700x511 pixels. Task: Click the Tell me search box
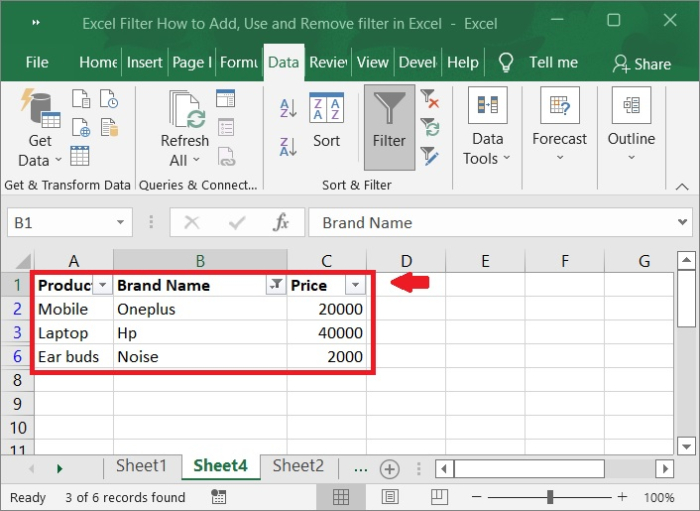click(x=538, y=62)
